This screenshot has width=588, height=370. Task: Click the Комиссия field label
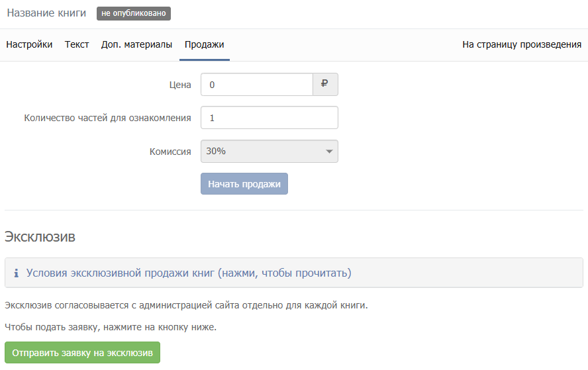[170, 152]
